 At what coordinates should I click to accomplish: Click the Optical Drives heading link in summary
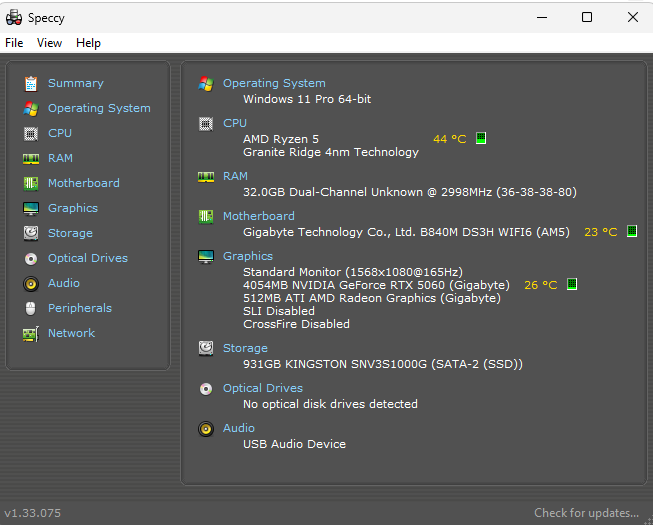click(263, 388)
